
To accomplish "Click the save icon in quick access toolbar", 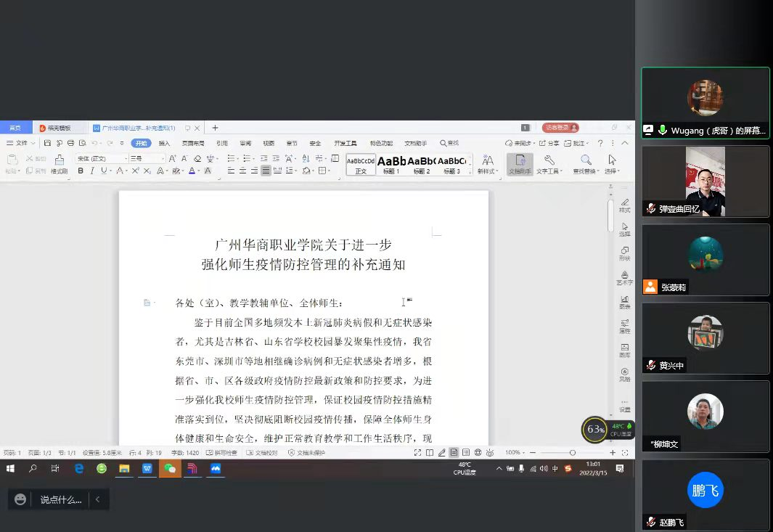I will tap(46, 143).
